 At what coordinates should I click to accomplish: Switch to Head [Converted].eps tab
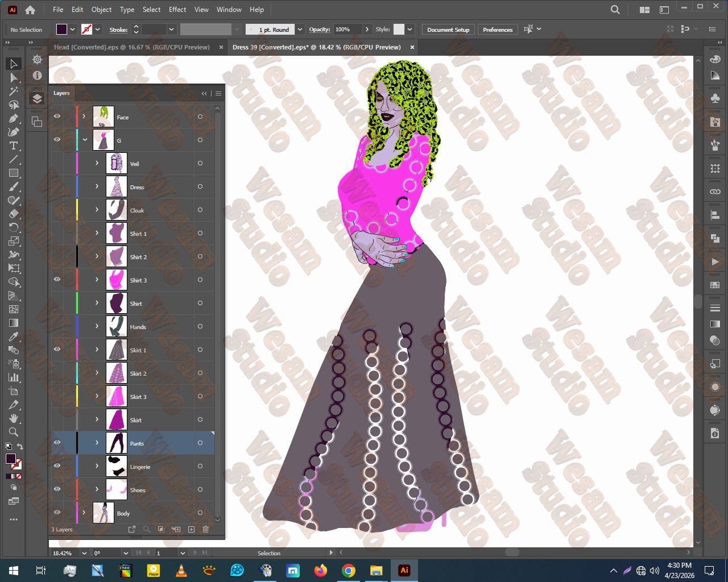point(131,47)
